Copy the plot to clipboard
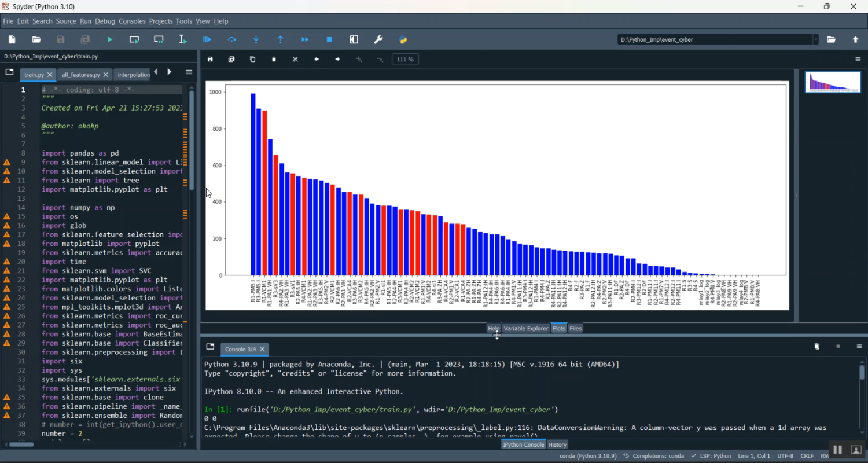The width and height of the screenshot is (868, 463). pyautogui.click(x=253, y=58)
